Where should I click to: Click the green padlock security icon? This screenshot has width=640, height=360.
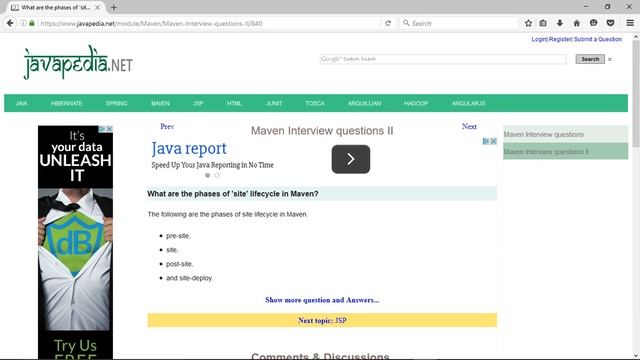click(x=32, y=23)
